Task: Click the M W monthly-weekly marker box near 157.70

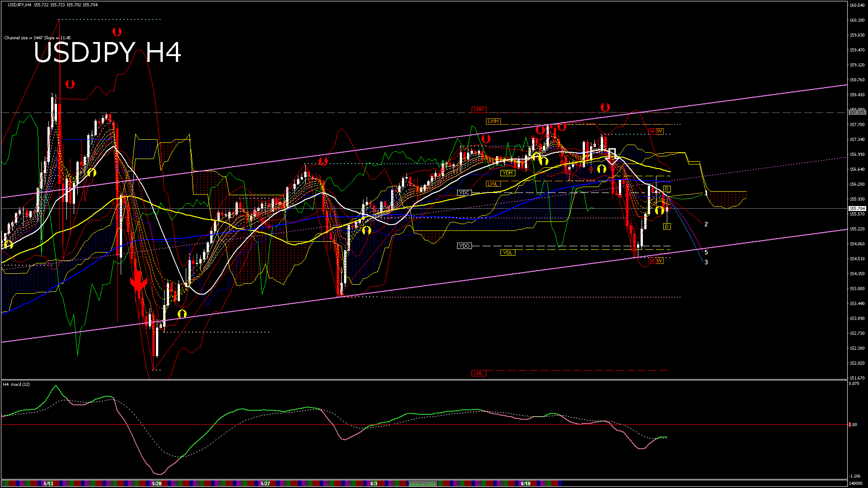Action: (656, 131)
